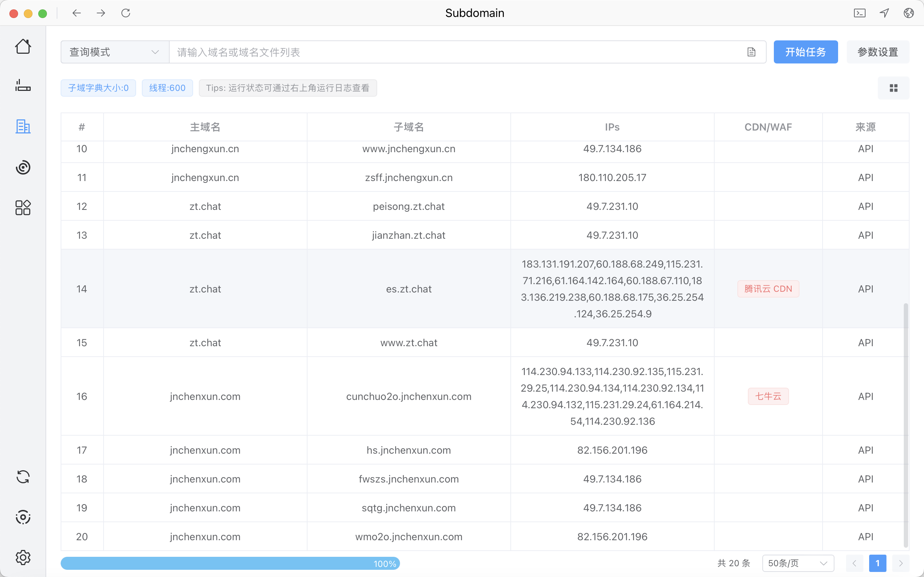Open the settings gear in sidebar
Screen dimensions: 924x577
(23, 558)
